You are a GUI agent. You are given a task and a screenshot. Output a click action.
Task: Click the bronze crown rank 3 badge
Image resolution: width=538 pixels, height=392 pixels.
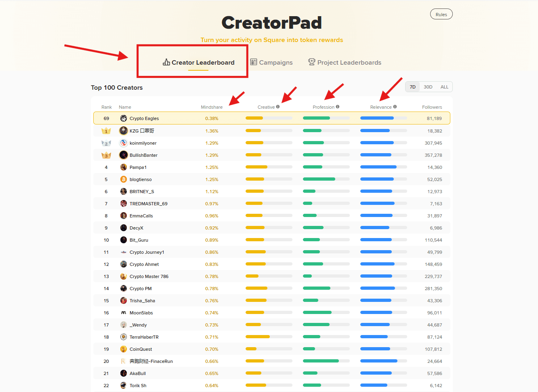(x=106, y=155)
